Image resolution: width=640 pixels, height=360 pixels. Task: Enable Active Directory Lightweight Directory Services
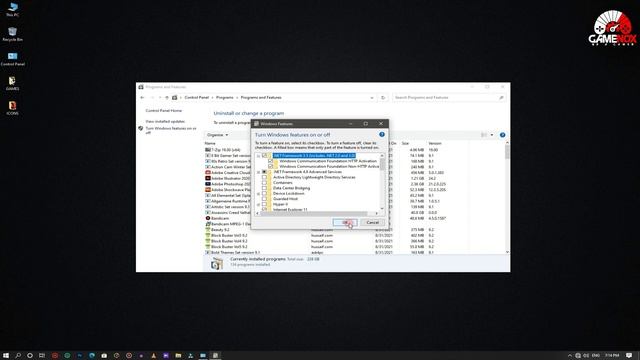(x=264, y=177)
